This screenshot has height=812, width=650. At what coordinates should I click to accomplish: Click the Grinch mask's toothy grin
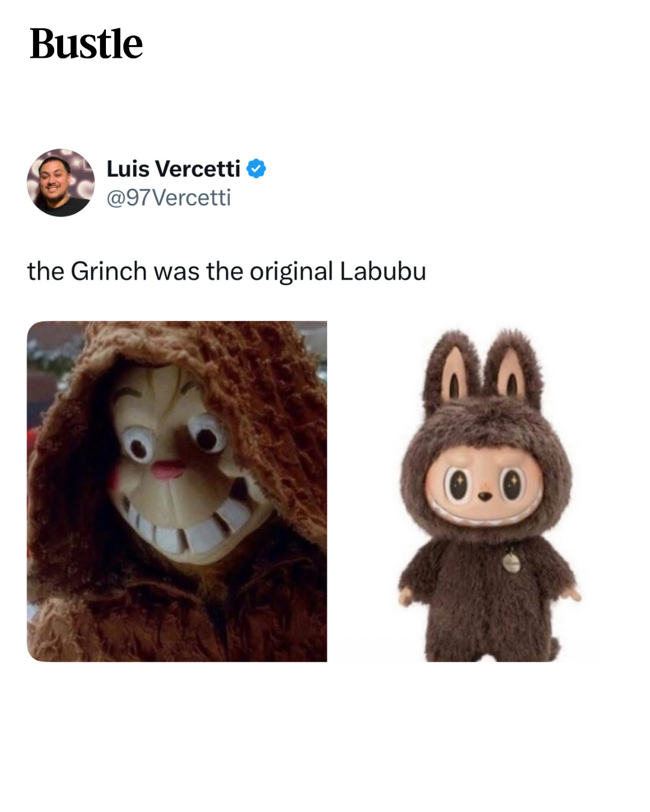[187, 523]
